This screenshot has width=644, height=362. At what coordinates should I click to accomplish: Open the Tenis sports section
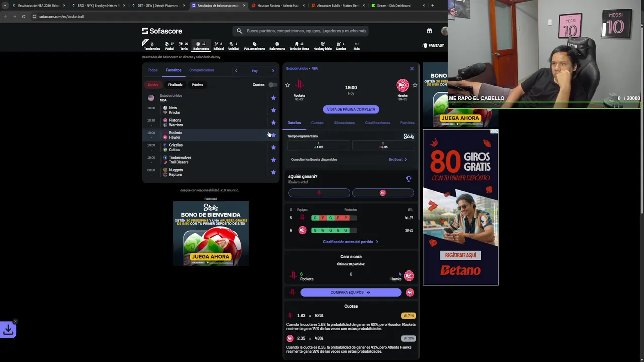pos(184,46)
